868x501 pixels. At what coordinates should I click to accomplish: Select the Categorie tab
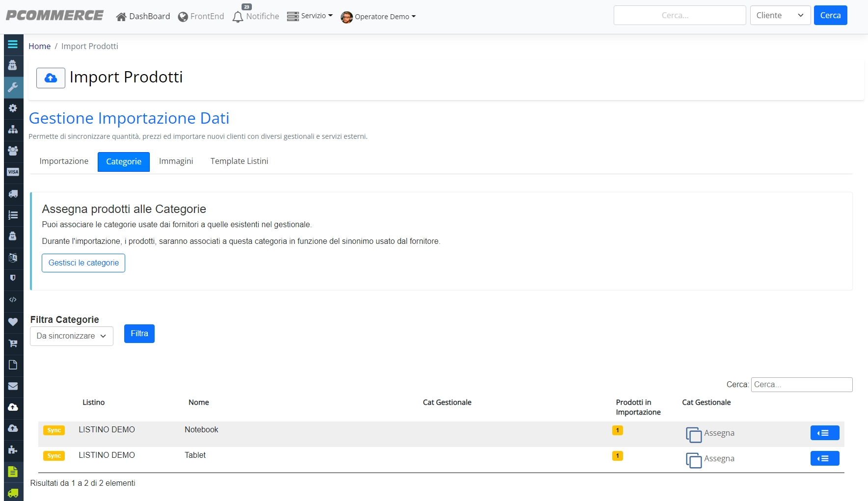pos(124,162)
